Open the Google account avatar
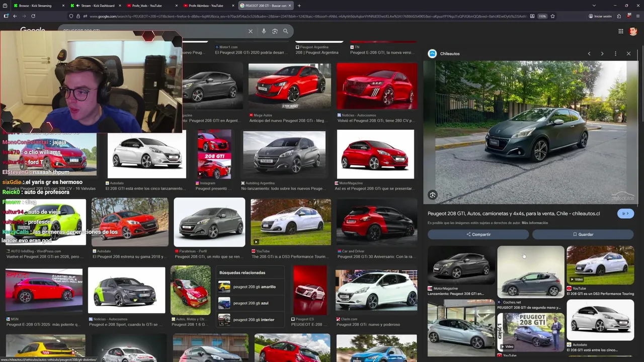The image size is (644, 362). tap(633, 31)
